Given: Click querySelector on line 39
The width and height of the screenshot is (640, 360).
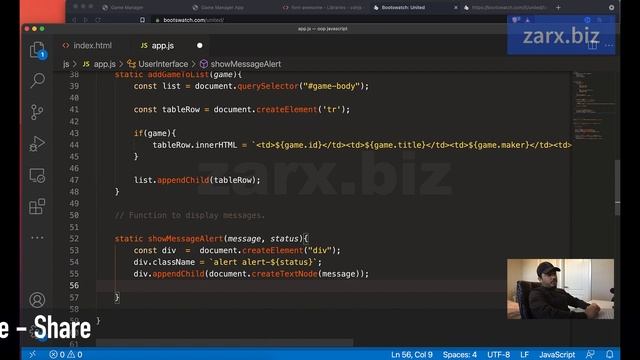Looking at the screenshot, I should [x=268, y=86].
